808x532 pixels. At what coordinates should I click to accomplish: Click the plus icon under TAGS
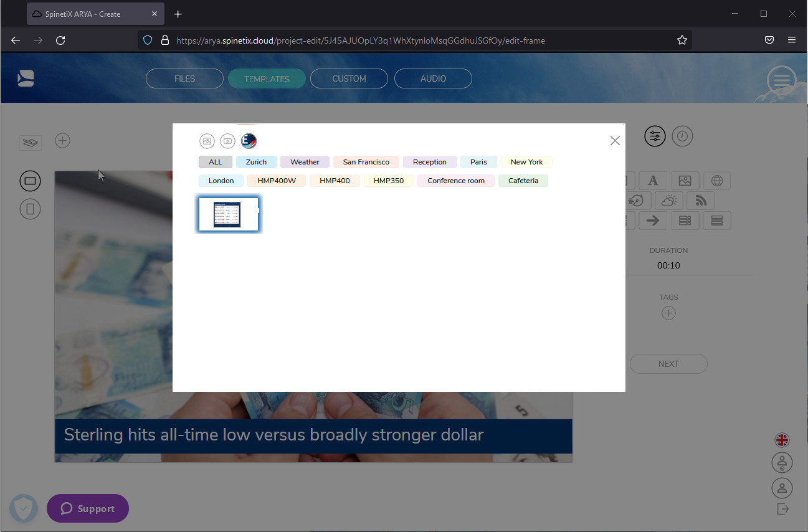[668, 313]
